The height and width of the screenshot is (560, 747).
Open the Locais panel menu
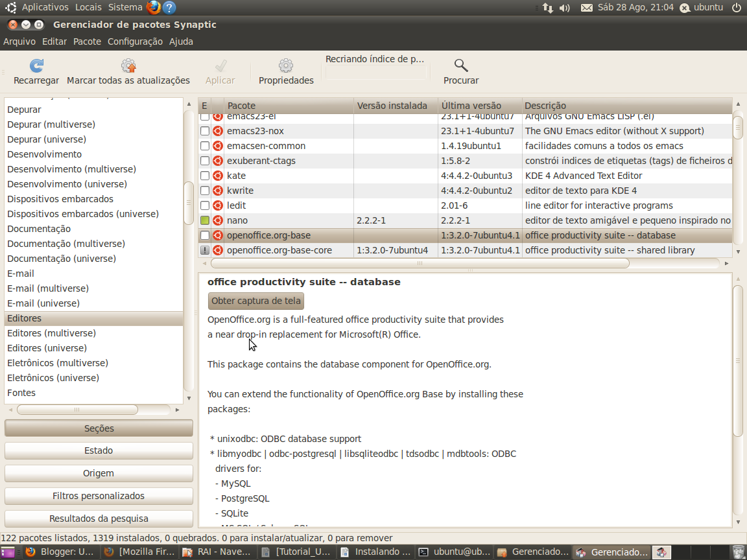(88, 7)
